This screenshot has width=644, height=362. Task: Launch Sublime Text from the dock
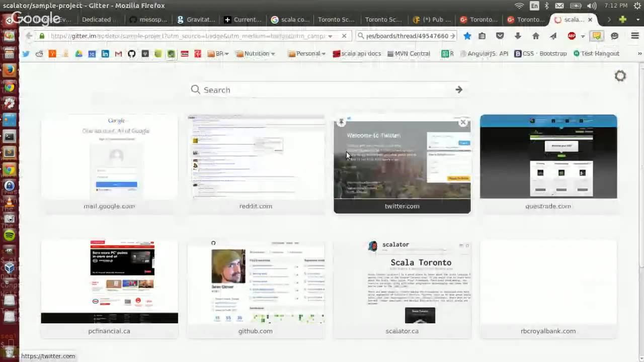coord(9,152)
